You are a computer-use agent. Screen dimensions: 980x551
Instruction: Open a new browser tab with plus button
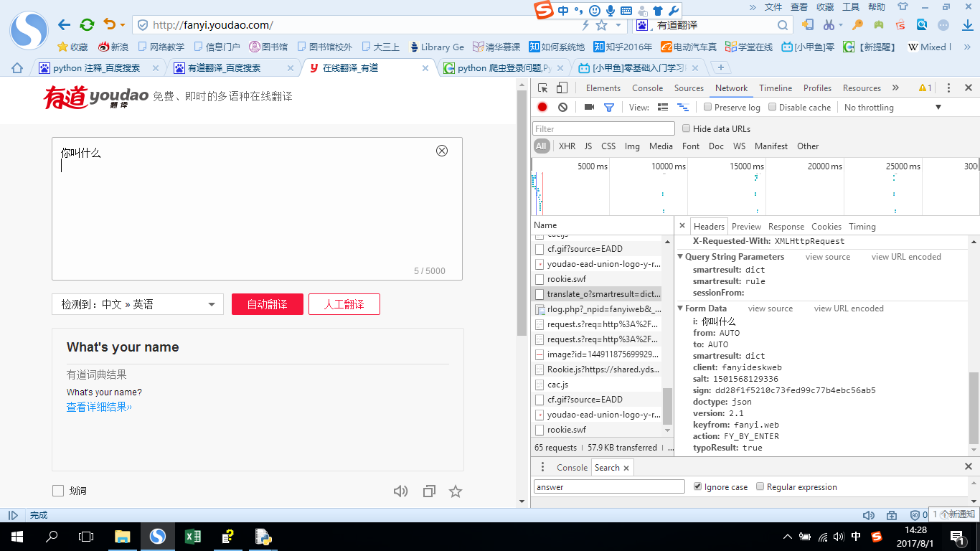(720, 67)
